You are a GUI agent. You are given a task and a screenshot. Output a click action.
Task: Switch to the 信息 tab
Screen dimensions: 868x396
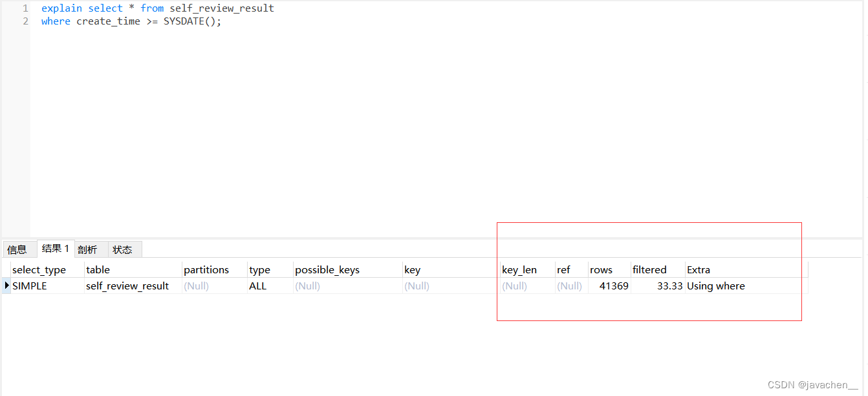(x=19, y=249)
